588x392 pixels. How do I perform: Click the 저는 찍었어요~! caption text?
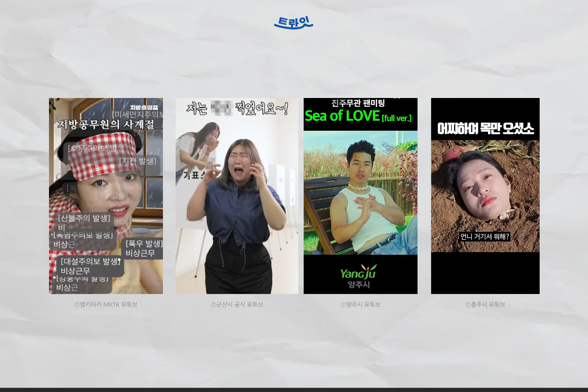(237, 109)
